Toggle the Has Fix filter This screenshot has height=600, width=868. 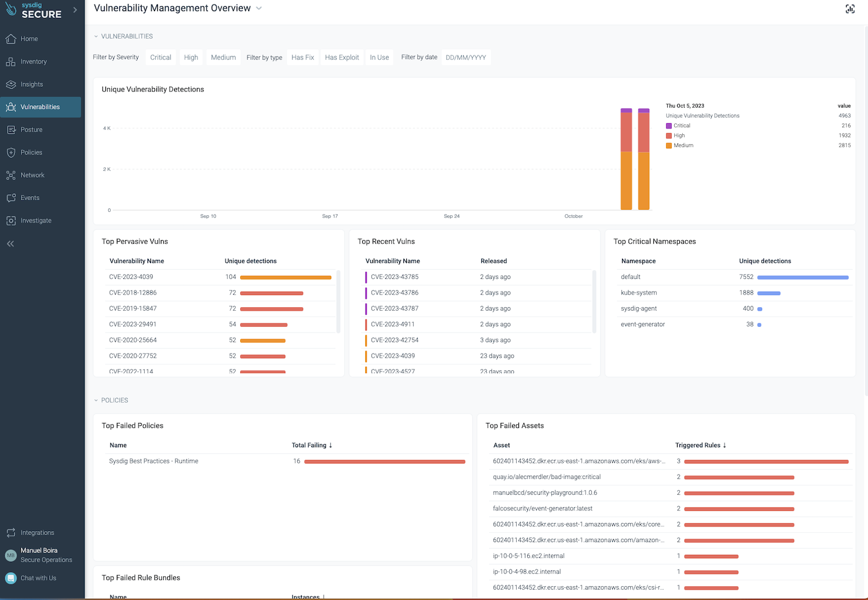[303, 57]
